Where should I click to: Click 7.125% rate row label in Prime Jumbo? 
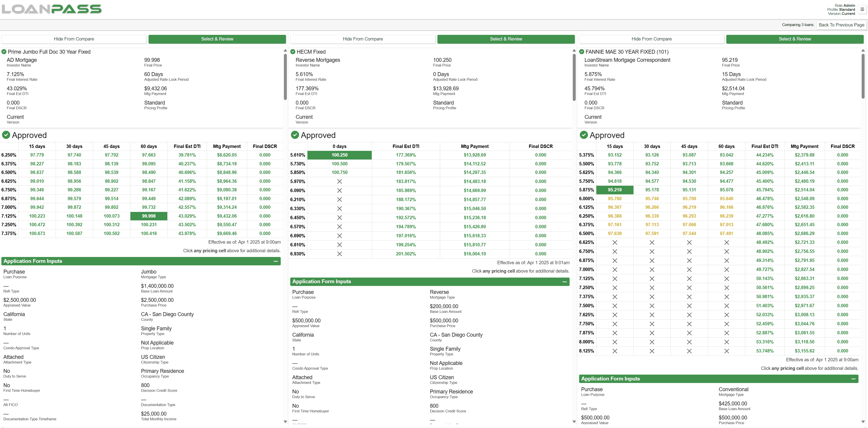click(9, 216)
